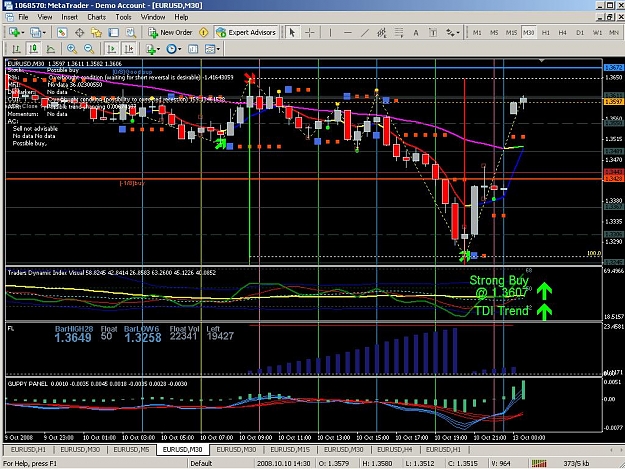Select the Equidistant Channel tool
This screenshot has width=625, height=469.
382,32
